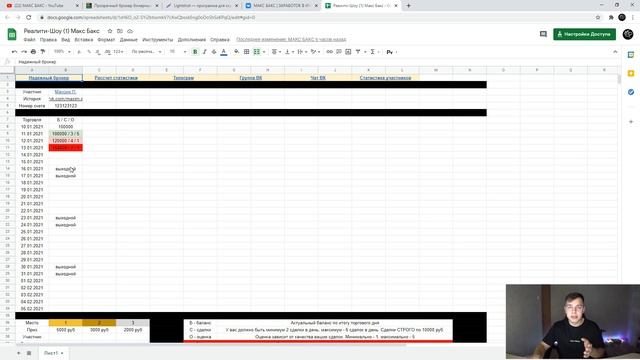Click the Настройки Доступа share button
Screen dimensions: 640x360
[584, 34]
